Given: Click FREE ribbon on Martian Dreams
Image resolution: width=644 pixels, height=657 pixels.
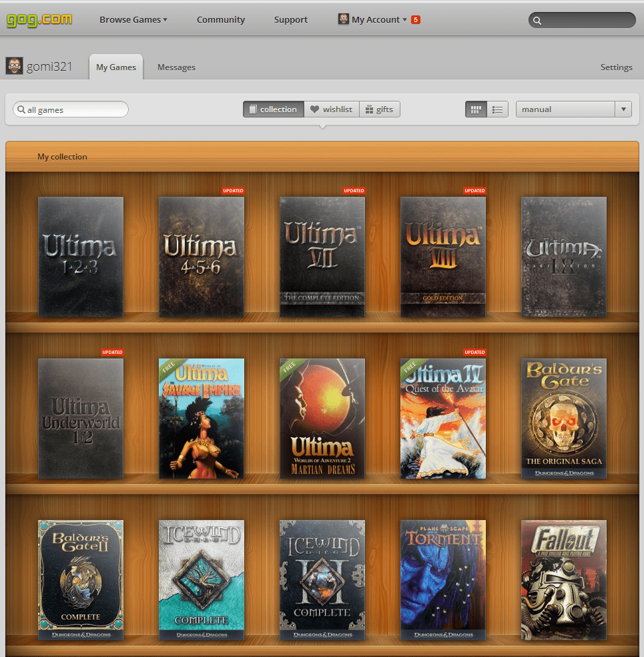Looking at the screenshot, I should pyautogui.click(x=290, y=367).
